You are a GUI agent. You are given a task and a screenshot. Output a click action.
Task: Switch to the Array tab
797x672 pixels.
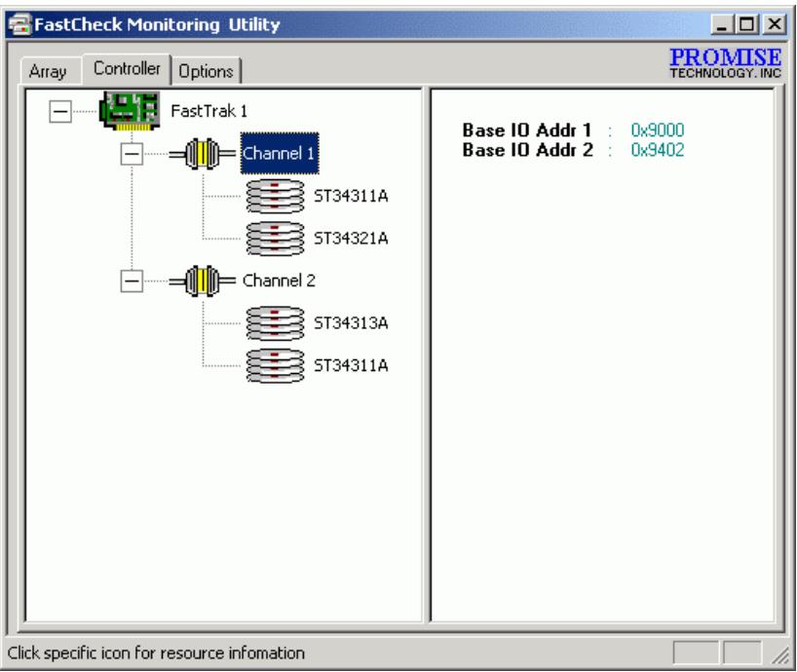[49, 71]
